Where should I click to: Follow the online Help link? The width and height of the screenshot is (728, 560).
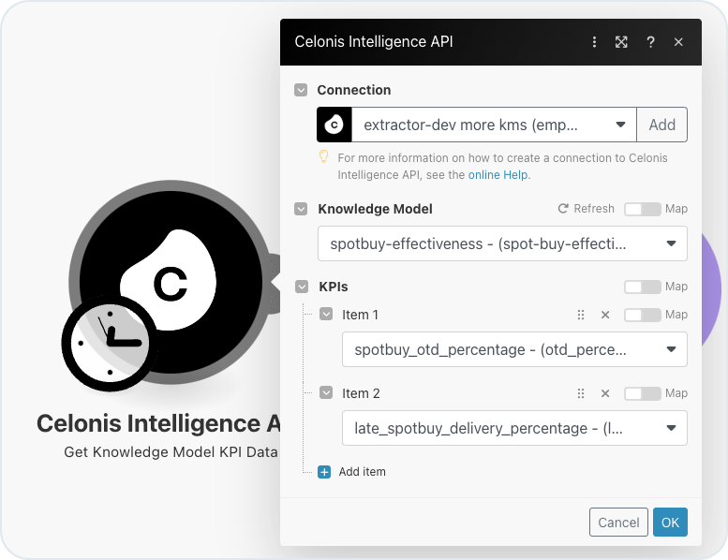coord(498,175)
